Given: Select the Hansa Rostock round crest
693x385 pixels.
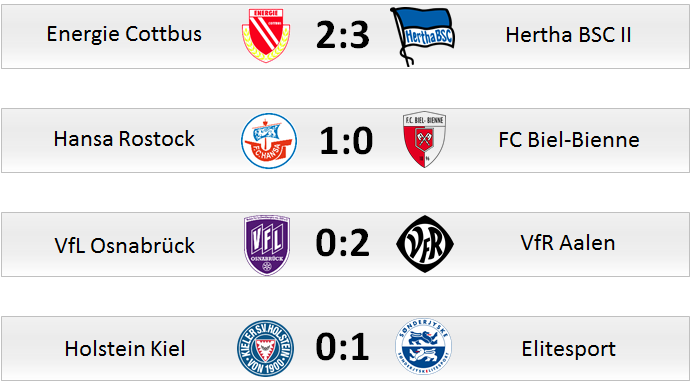Looking at the screenshot, I should click(269, 141).
